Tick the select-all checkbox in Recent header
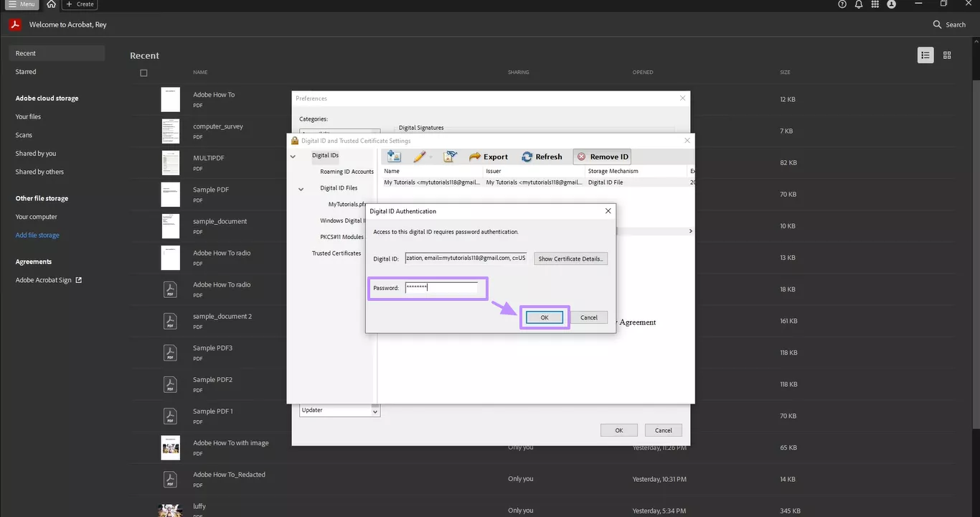The height and width of the screenshot is (517, 980). [x=143, y=73]
